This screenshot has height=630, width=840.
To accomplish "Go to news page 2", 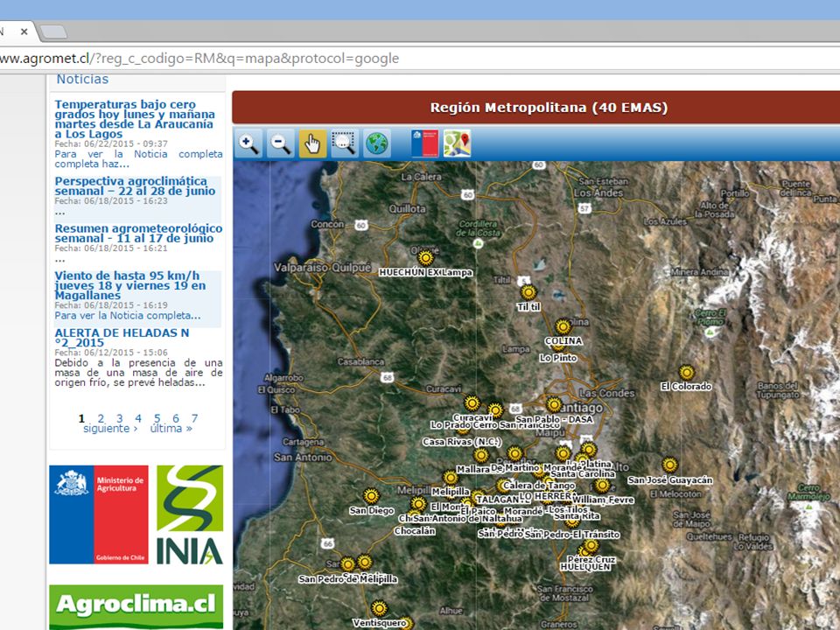I will click(x=101, y=418).
